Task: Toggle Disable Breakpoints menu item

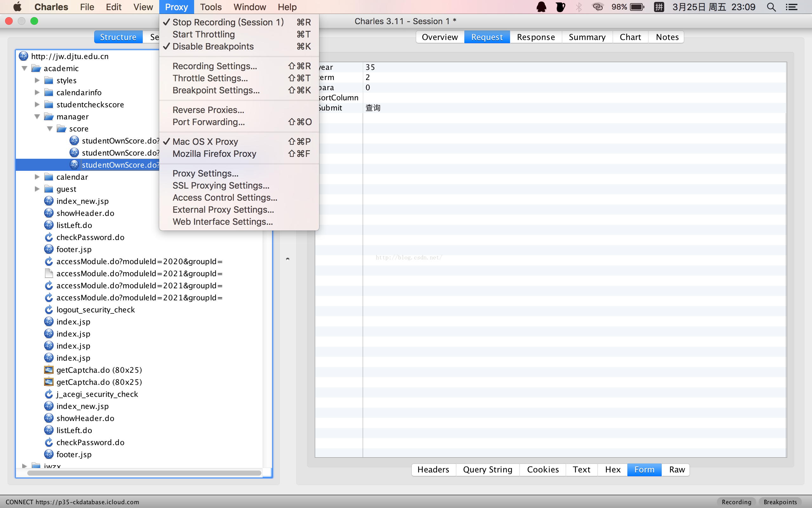Action: coord(239,46)
